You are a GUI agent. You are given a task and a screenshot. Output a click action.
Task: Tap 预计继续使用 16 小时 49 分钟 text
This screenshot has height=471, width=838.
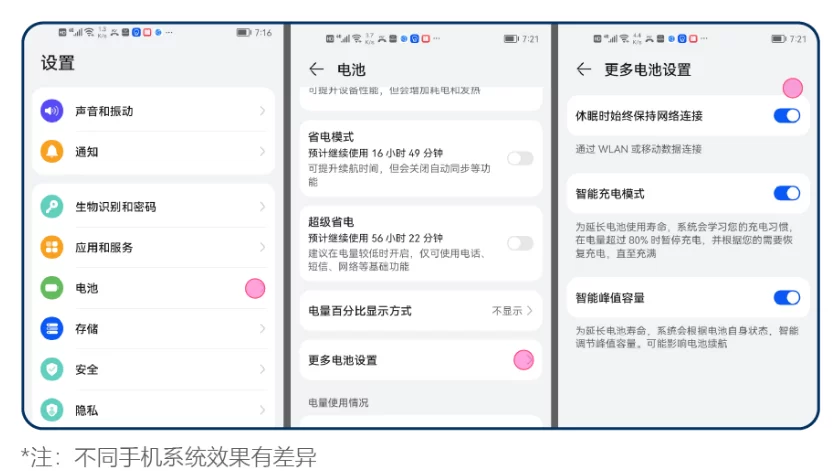[x=375, y=153]
